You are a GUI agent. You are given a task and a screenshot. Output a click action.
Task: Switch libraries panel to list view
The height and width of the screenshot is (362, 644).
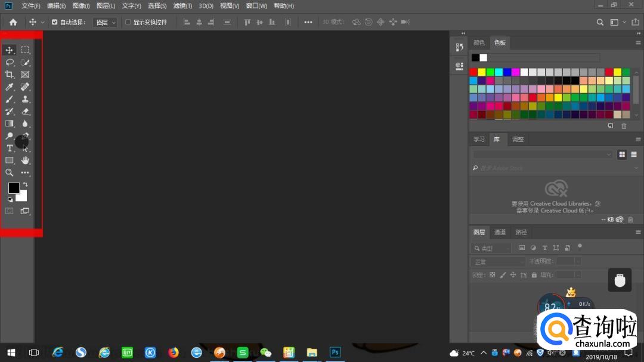[634, 154]
